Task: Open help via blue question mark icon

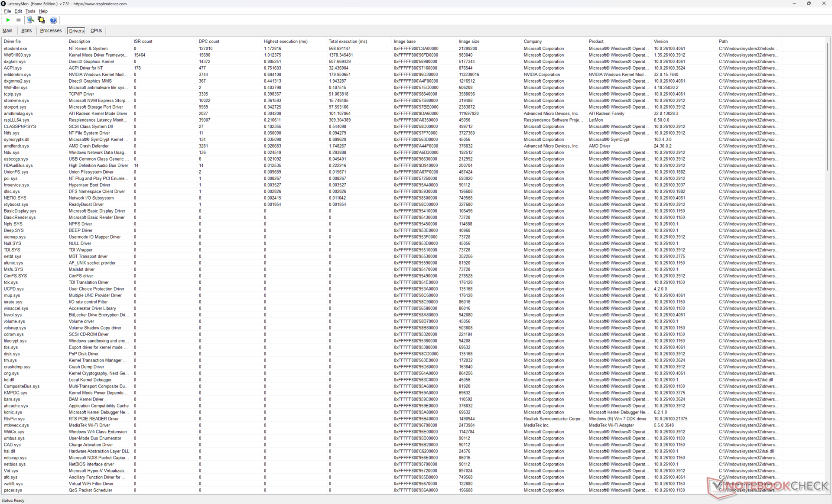Action: [x=53, y=20]
